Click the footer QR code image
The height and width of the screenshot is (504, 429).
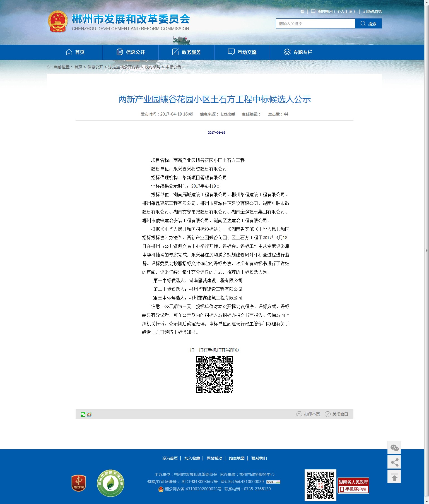320,485
